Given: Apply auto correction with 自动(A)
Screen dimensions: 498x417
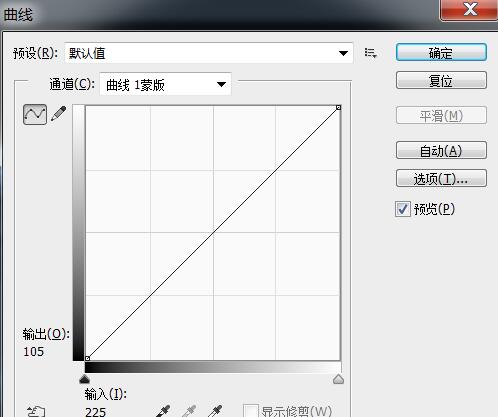Looking at the screenshot, I should [x=441, y=151].
